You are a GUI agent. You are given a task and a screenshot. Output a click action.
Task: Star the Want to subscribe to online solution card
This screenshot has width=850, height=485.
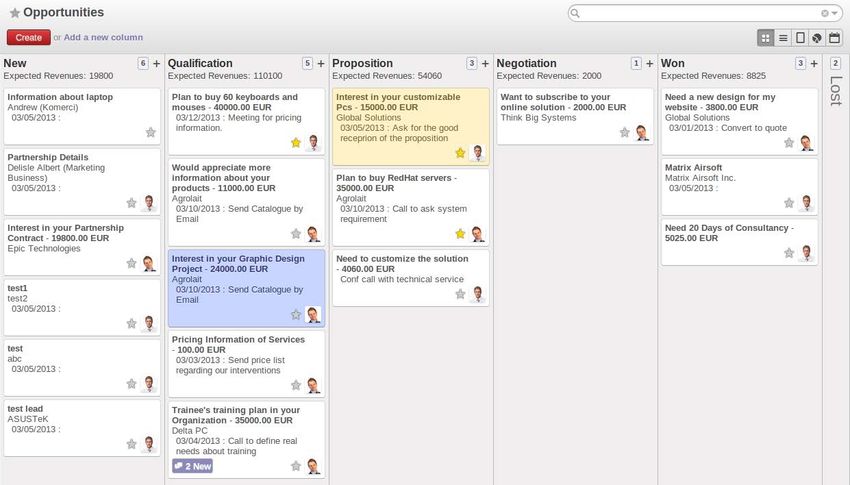(x=624, y=132)
